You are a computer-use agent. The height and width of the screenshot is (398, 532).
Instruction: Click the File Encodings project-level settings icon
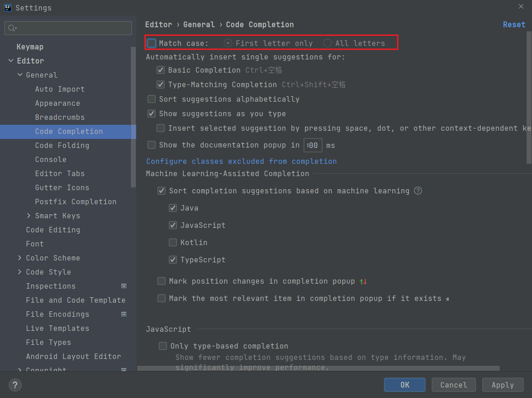(x=124, y=314)
